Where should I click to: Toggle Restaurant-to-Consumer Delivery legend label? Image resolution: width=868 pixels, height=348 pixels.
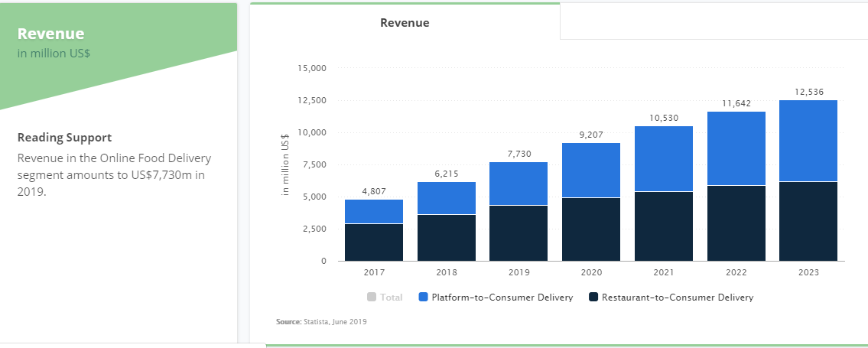coord(677,298)
